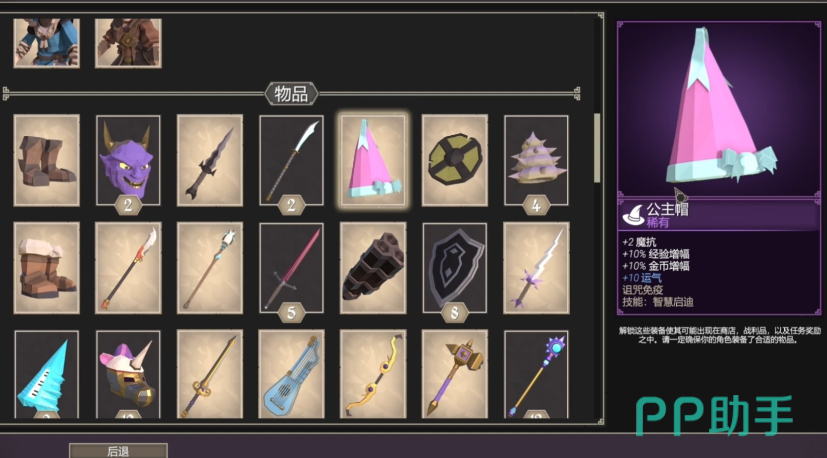Select the lightning bolt sword item
Image resolution: width=827 pixels, height=458 pixels.
tap(536, 268)
